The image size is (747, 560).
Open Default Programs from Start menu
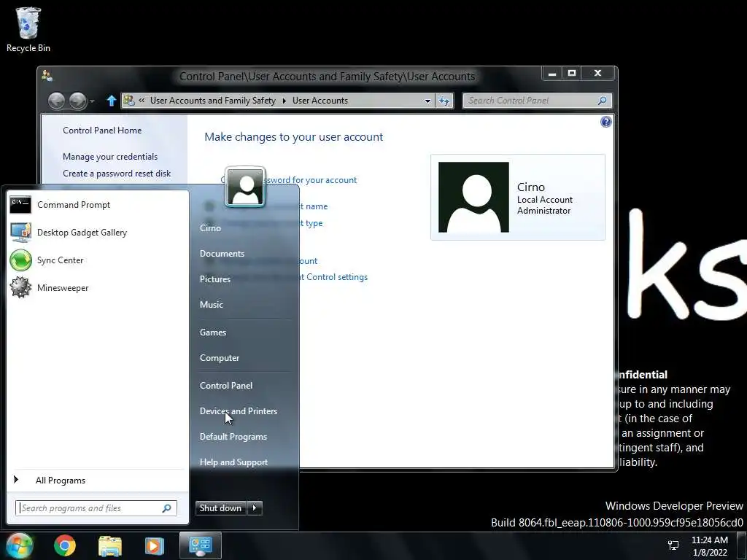coord(233,437)
